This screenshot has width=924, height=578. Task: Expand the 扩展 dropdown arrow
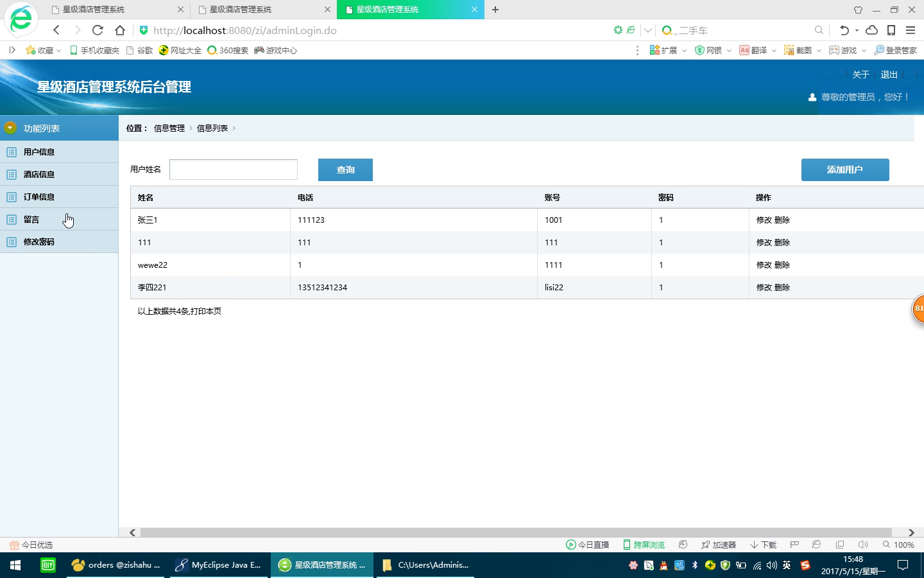[x=684, y=50]
